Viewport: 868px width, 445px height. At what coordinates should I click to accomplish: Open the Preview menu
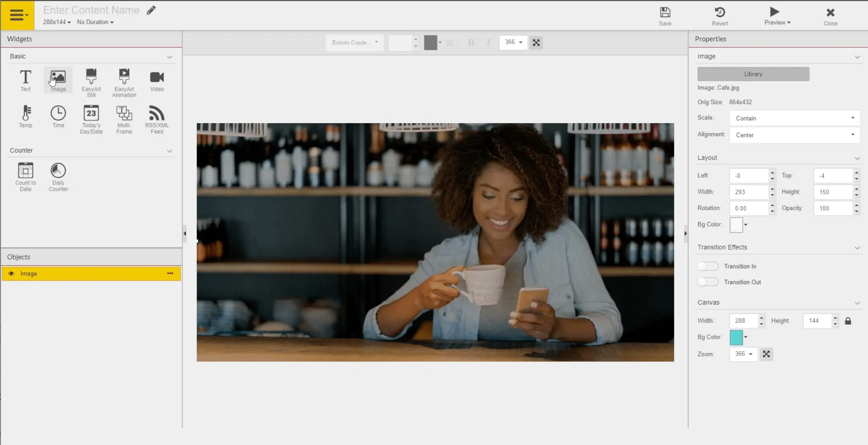pos(777,16)
